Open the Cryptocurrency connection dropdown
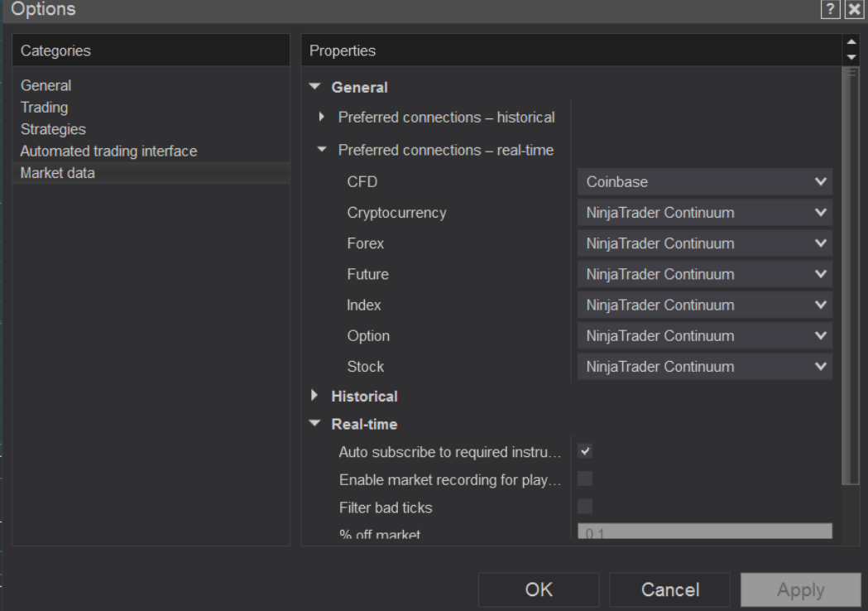This screenshot has width=868, height=611. coord(704,213)
